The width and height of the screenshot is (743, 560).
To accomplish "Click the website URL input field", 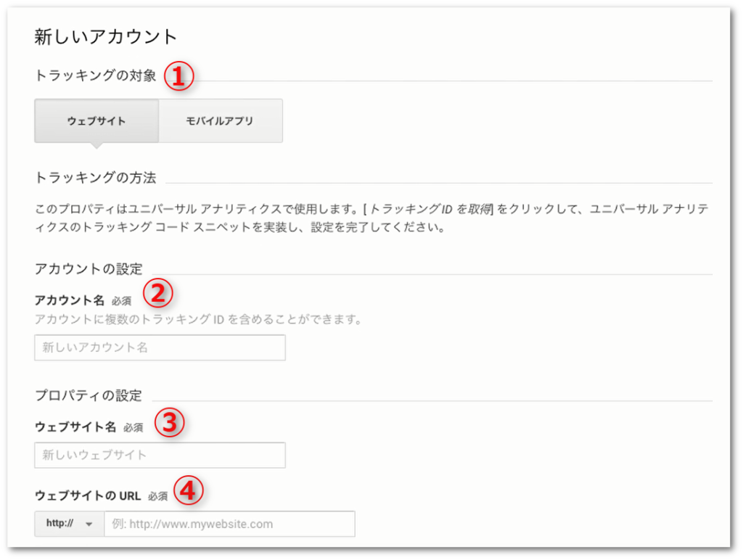I will click(x=230, y=524).
